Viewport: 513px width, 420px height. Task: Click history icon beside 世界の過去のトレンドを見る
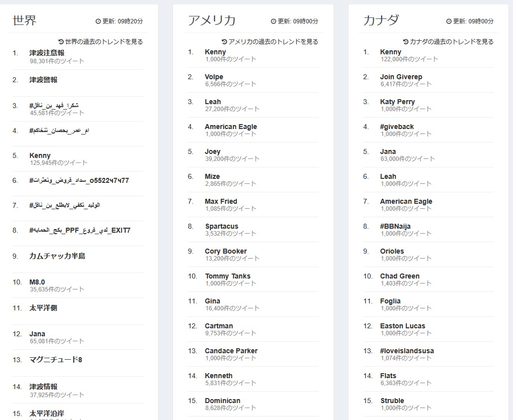coord(61,42)
